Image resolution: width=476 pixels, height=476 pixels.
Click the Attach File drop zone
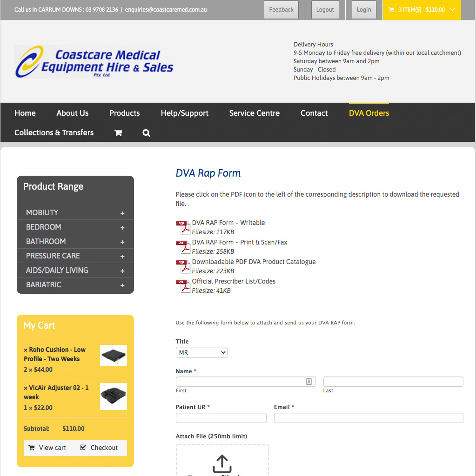click(222, 460)
